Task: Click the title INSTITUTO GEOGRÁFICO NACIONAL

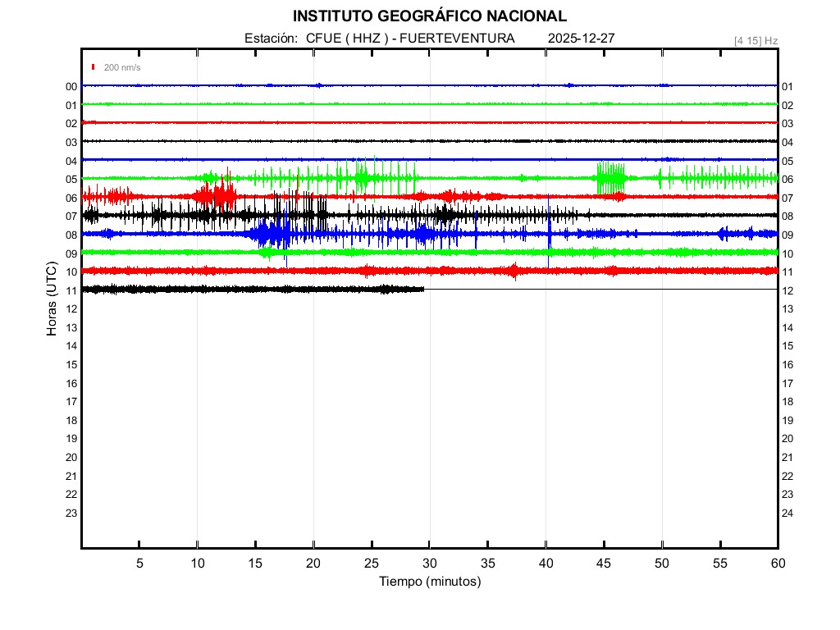Action: 429,16
